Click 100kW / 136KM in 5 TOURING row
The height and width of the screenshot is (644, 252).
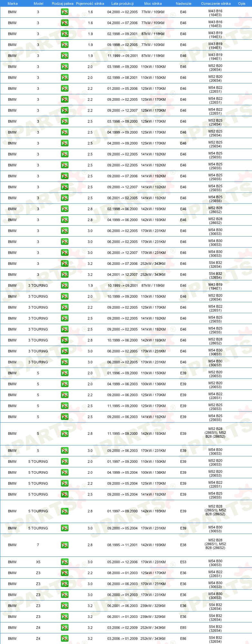153,472
